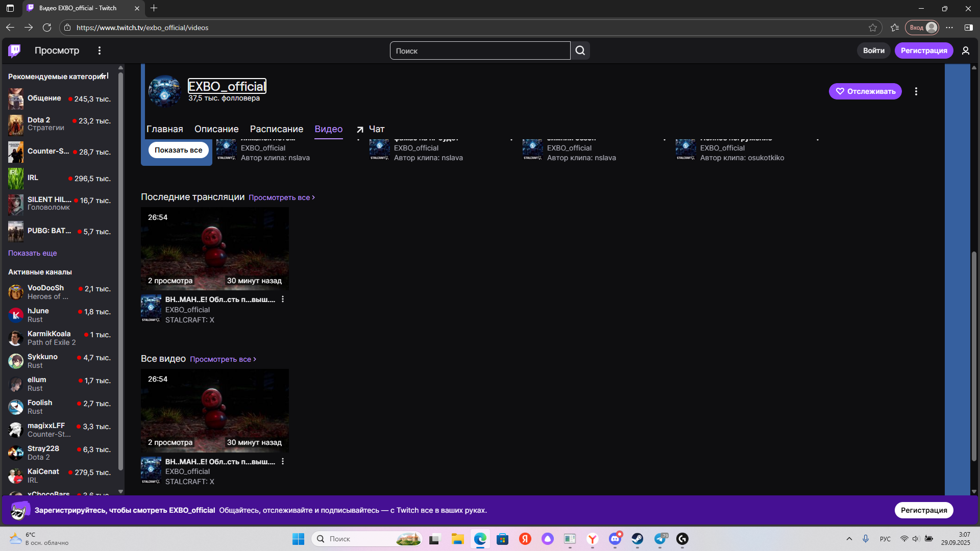Click the search magnifier button
This screenshot has height=551, width=980.
580,51
